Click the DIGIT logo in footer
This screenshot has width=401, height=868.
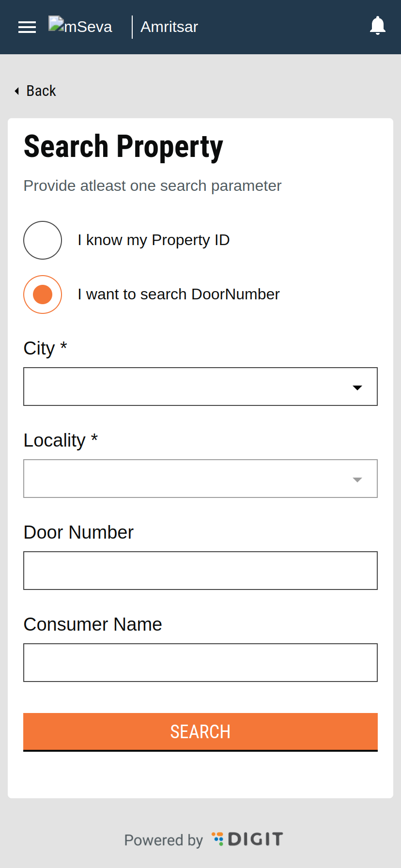click(247, 839)
